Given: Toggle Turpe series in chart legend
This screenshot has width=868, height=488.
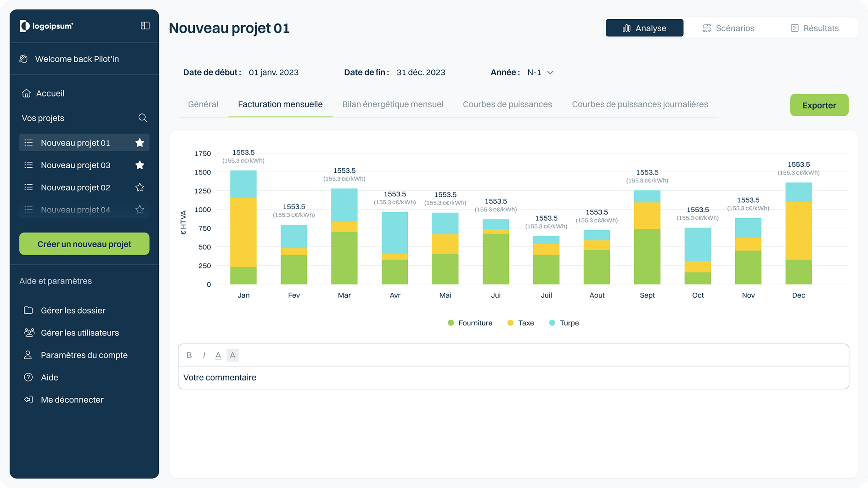Looking at the screenshot, I should tap(564, 323).
